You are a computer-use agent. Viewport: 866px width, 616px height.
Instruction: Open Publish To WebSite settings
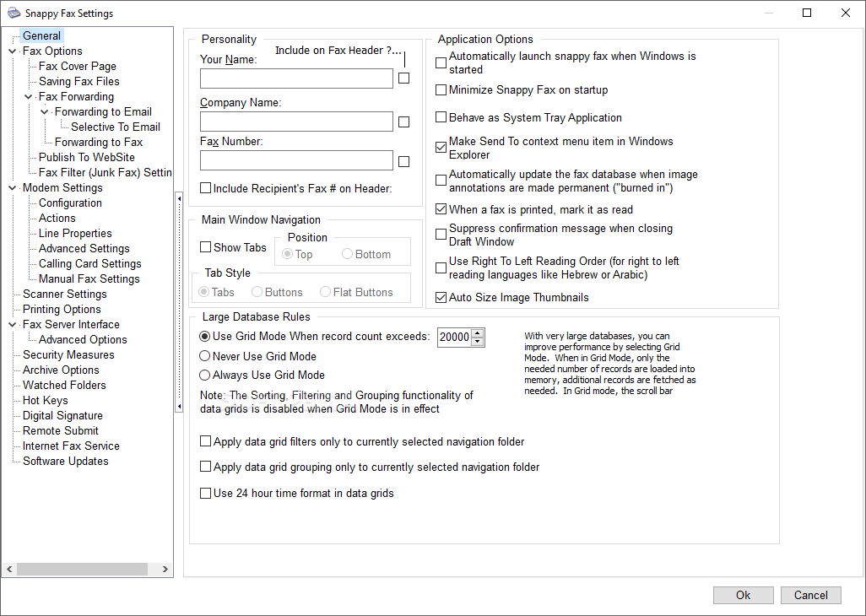tap(87, 157)
